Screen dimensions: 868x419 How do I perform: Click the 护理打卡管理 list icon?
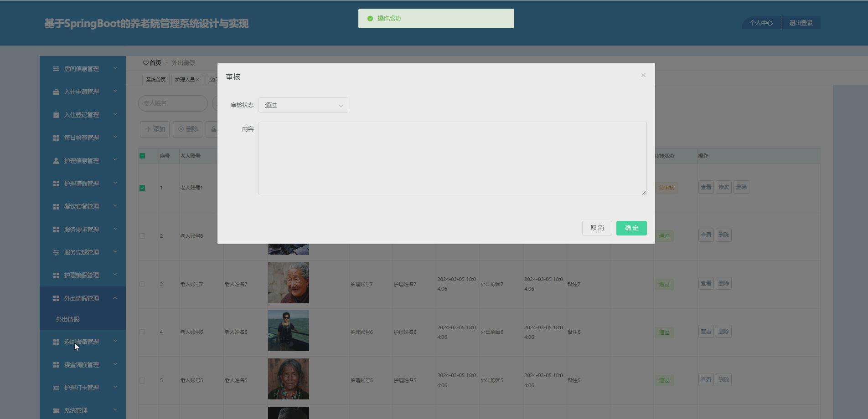pos(56,388)
